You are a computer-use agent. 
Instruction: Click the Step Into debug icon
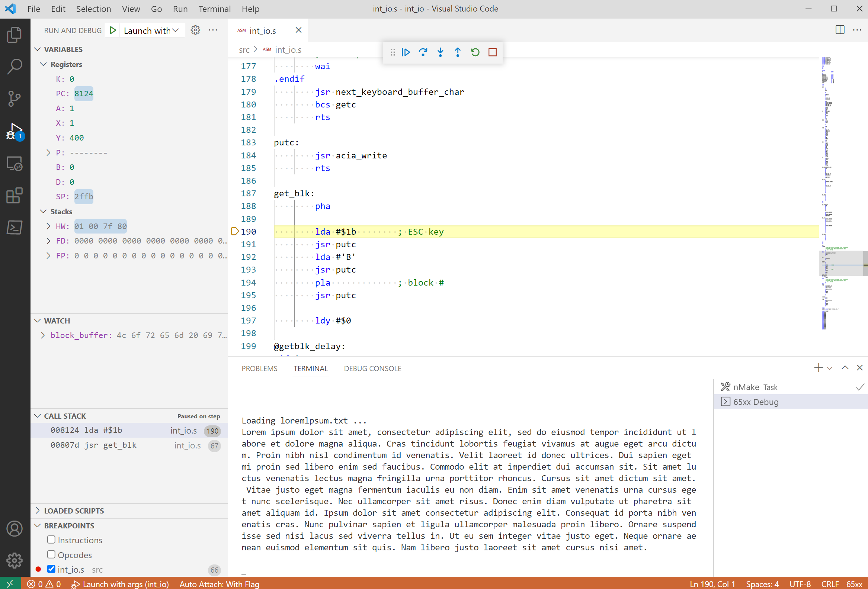tap(440, 52)
